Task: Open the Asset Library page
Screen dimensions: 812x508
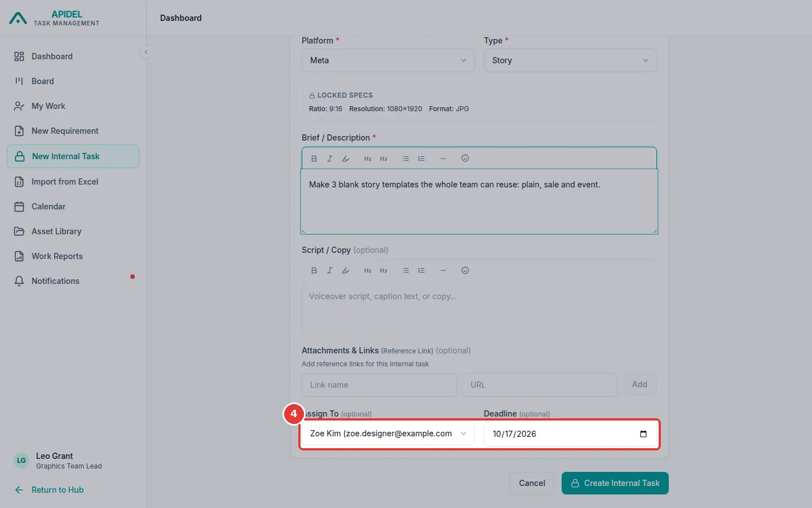Action: [73, 231]
